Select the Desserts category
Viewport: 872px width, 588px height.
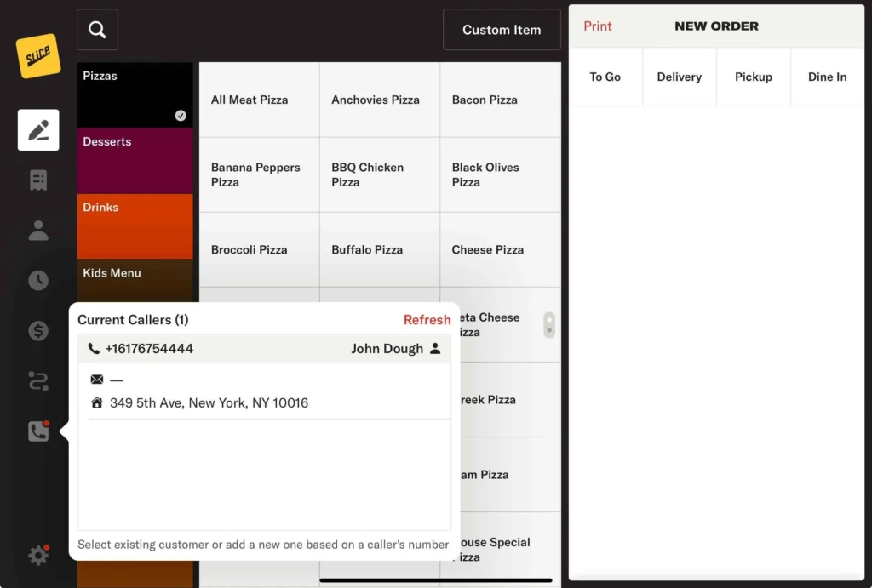[135, 160]
